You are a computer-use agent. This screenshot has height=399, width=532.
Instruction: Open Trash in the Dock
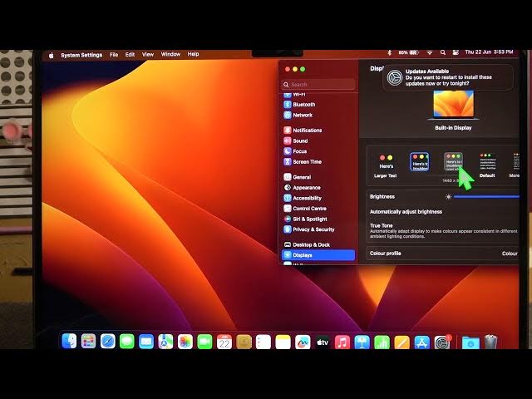pos(490,342)
